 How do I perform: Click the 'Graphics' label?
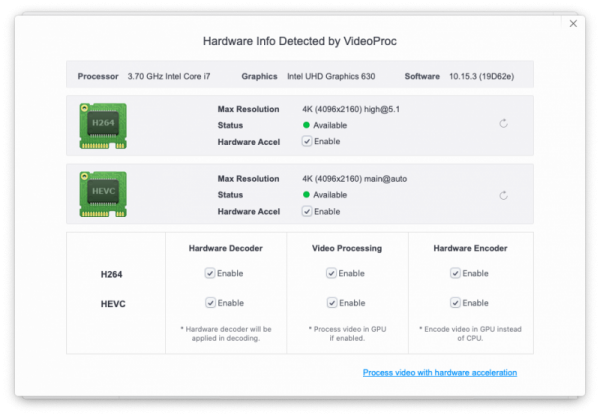coord(259,76)
